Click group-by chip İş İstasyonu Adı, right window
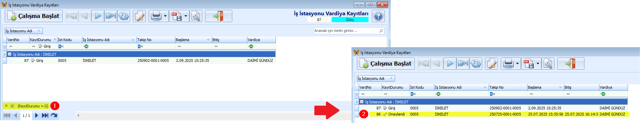 click(376, 78)
